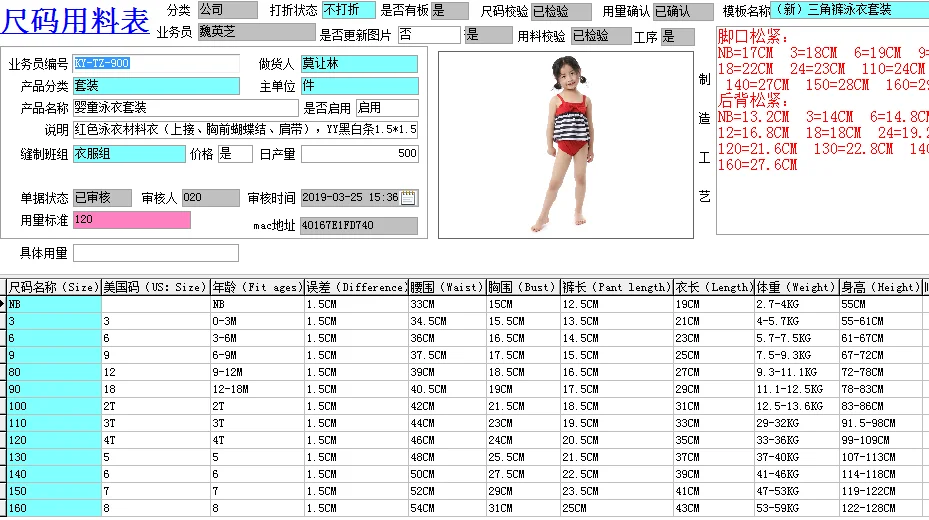Viewport: 929px width, 520px height.
Task: Click the 年龄 (Fit ages) column header
Action: pyautogui.click(x=258, y=288)
